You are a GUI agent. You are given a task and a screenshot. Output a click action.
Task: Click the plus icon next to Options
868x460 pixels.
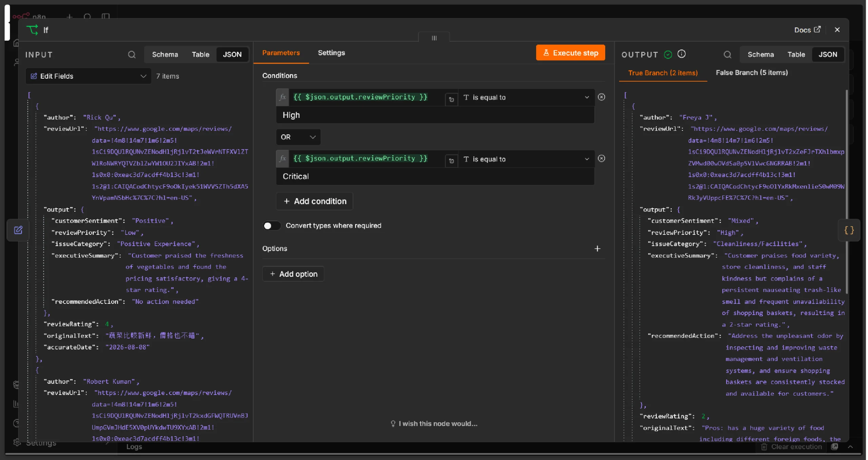pos(597,249)
